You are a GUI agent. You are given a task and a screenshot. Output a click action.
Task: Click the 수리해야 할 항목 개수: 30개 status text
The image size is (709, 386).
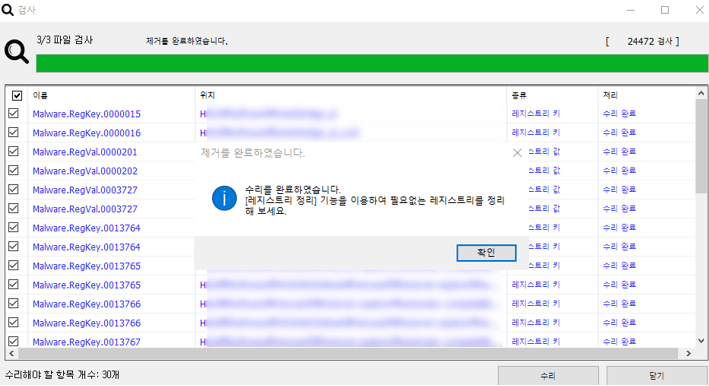(62, 375)
